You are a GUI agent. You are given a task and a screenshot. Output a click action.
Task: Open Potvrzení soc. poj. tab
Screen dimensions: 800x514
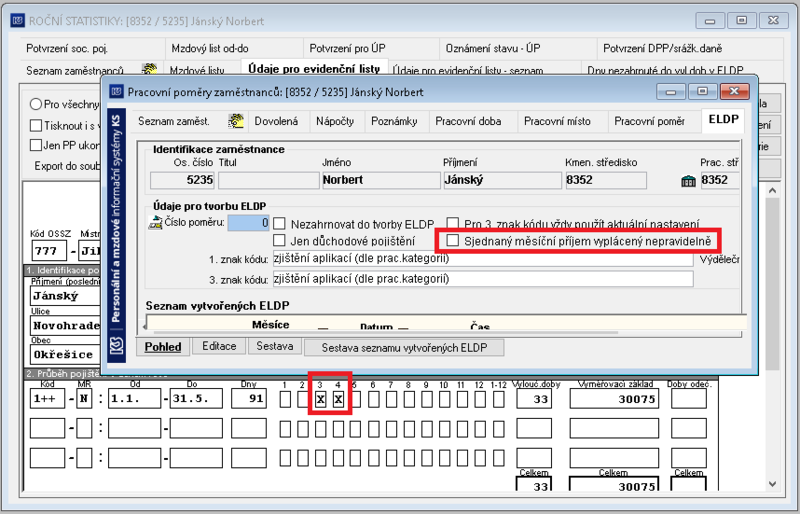coord(67,49)
